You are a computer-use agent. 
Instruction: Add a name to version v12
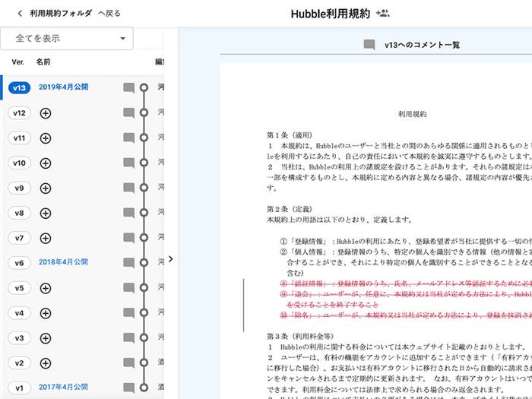(46, 113)
